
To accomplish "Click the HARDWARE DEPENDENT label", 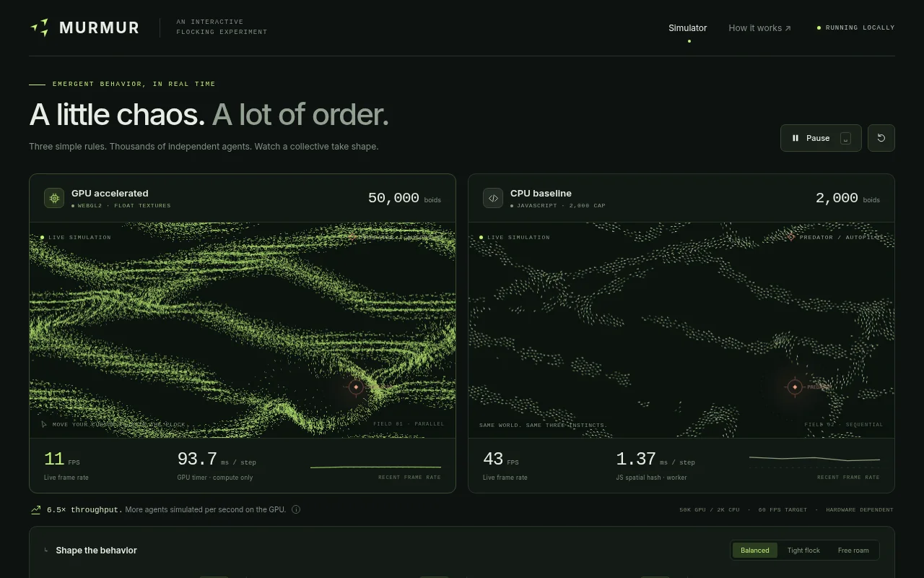I will point(860,510).
